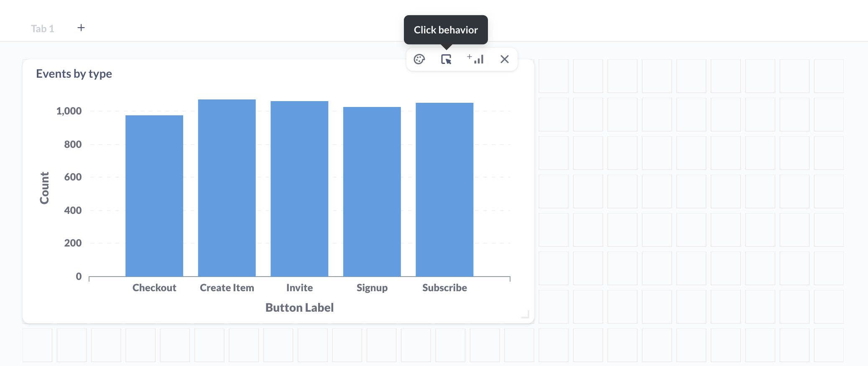This screenshot has width=868, height=366.
Task: Click the plus icon to add a new tab
Action: coord(81,28)
